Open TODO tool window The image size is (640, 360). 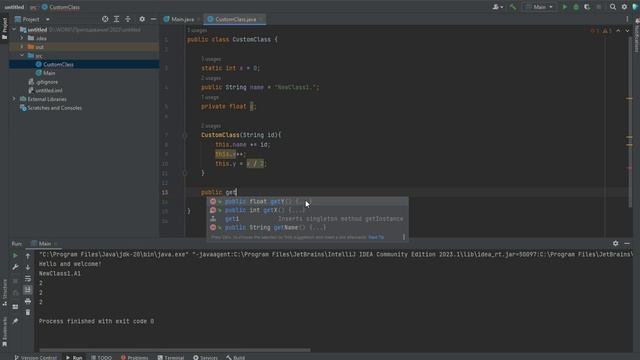(x=101, y=358)
